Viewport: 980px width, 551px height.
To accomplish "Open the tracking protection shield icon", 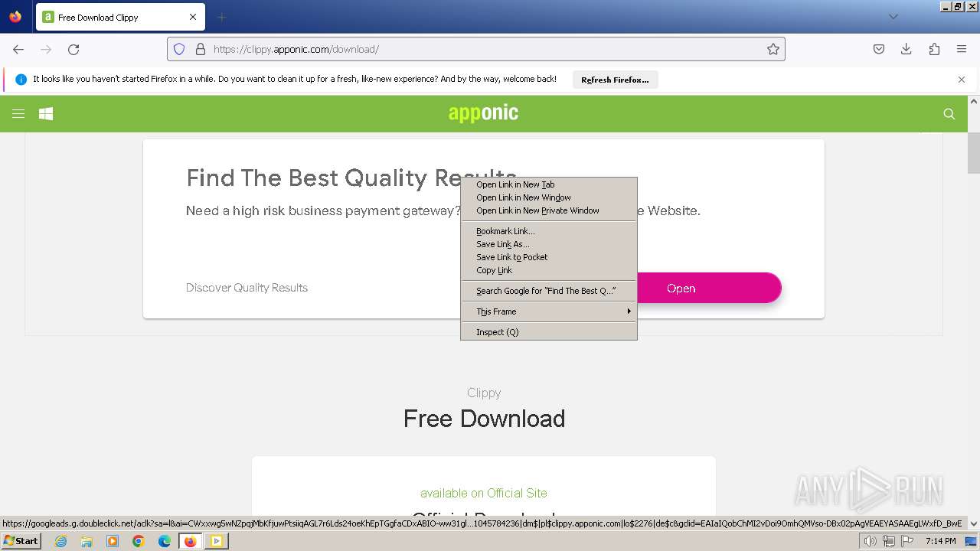I will [179, 49].
